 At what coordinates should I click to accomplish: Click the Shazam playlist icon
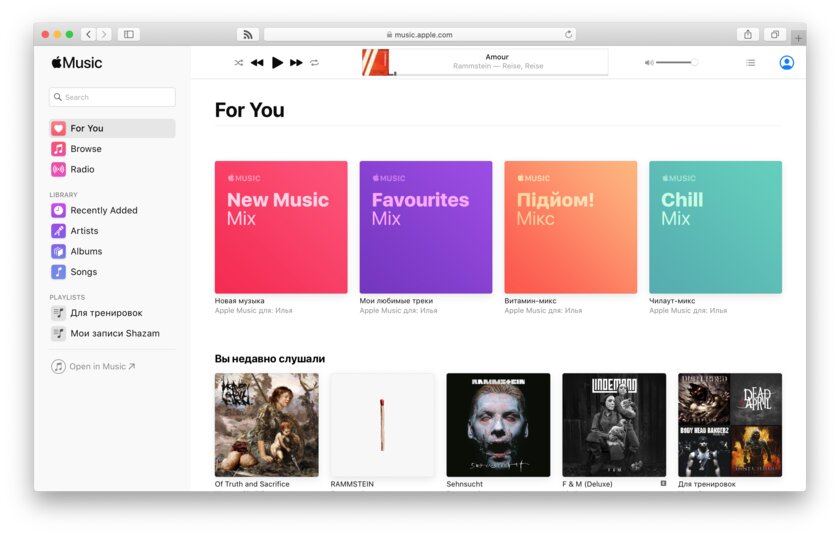click(x=58, y=333)
